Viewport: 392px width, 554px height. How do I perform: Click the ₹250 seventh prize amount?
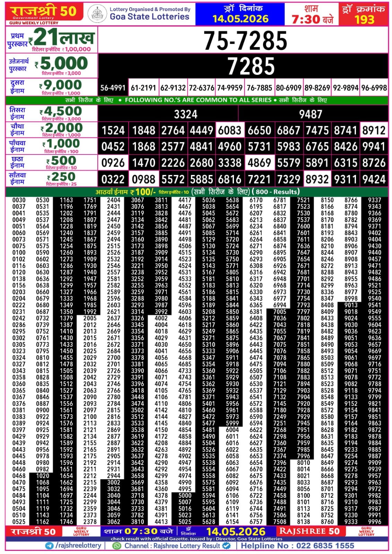61,177
